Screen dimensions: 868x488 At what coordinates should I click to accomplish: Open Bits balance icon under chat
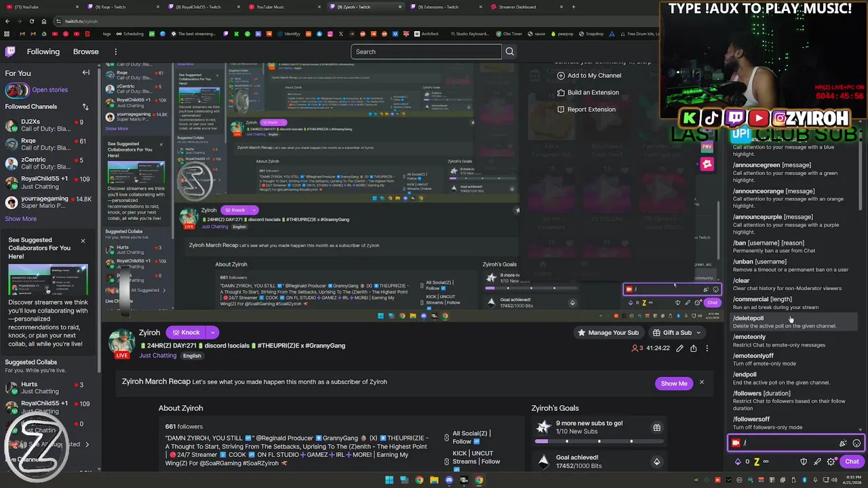coord(738,462)
